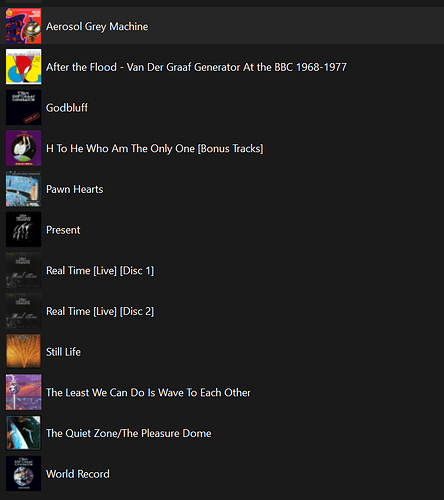Viewport: 444px width, 500px height.
Task: Open the Aerosol Grey Machine album cover
Action: pyautogui.click(x=23, y=26)
